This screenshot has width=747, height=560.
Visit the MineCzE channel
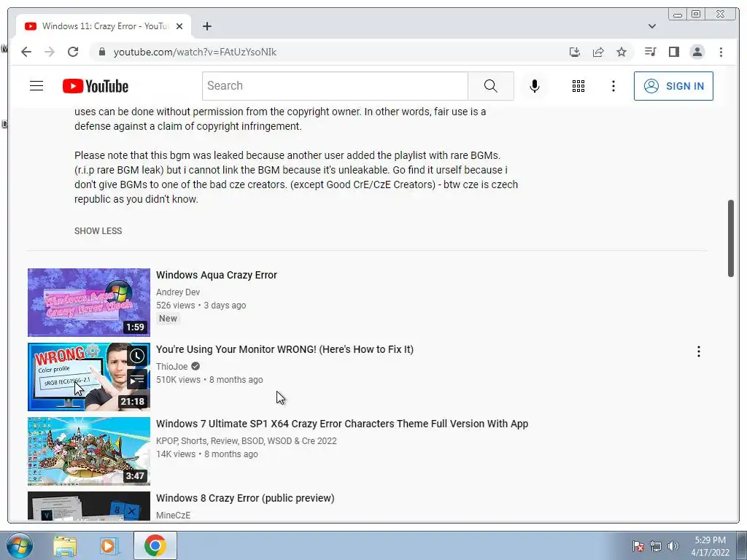click(x=174, y=516)
